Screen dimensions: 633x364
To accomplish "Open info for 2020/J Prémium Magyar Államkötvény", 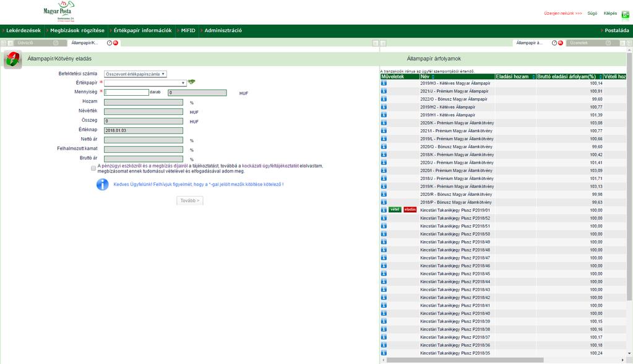I will click(384, 163).
